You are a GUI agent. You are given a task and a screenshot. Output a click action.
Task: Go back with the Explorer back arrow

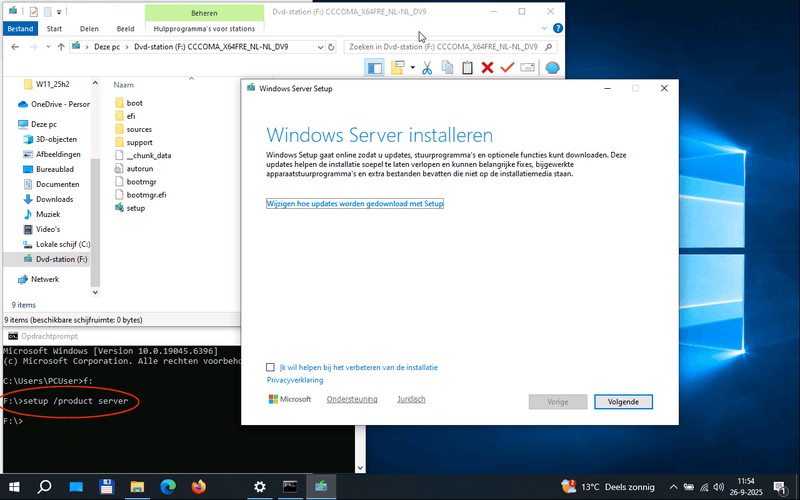(x=15, y=47)
